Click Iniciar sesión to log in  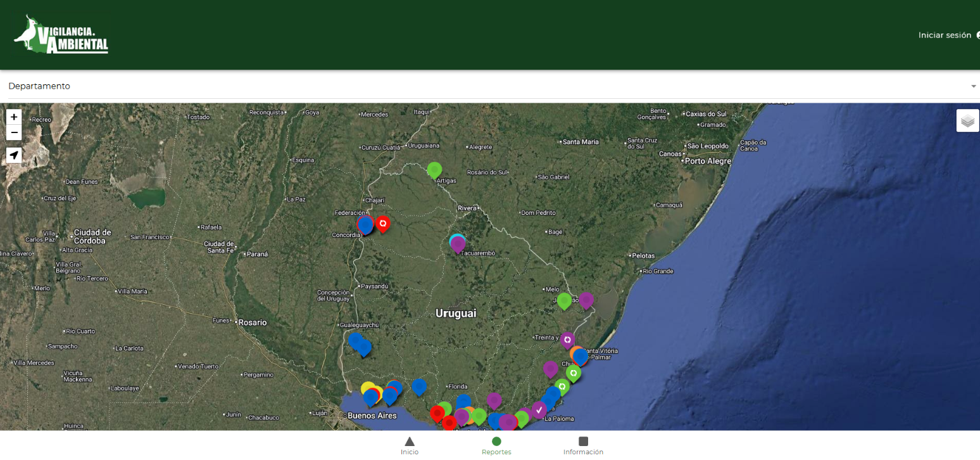(x=945, y=35)
